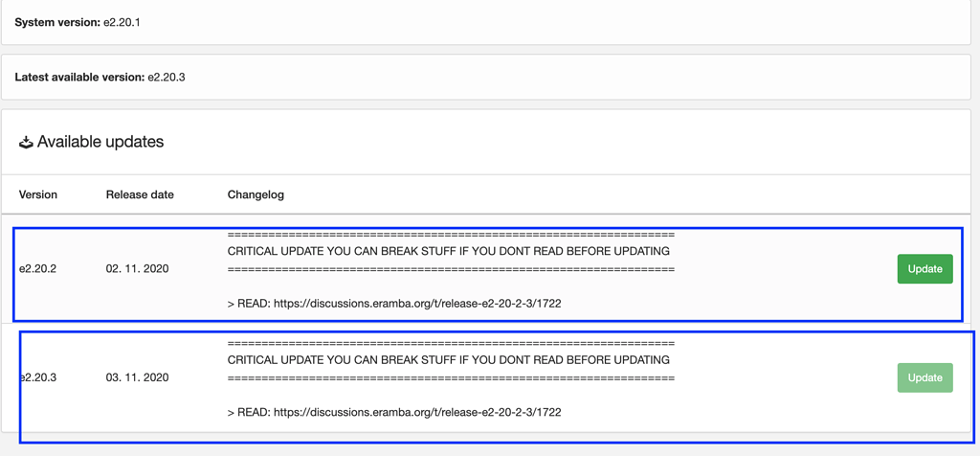The image size is (980, 456).
Task: Click the Release date column header
Action: [140, 194]
